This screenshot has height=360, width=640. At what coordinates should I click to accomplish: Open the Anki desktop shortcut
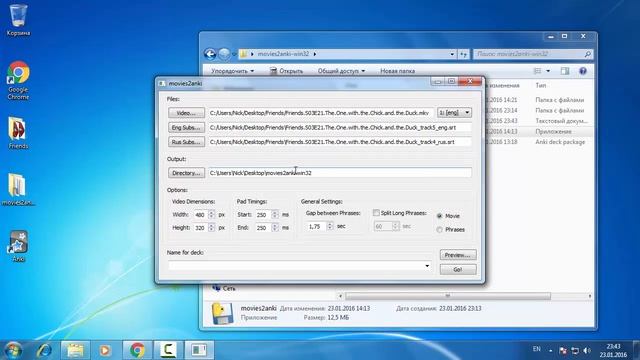tap(18, 246)
